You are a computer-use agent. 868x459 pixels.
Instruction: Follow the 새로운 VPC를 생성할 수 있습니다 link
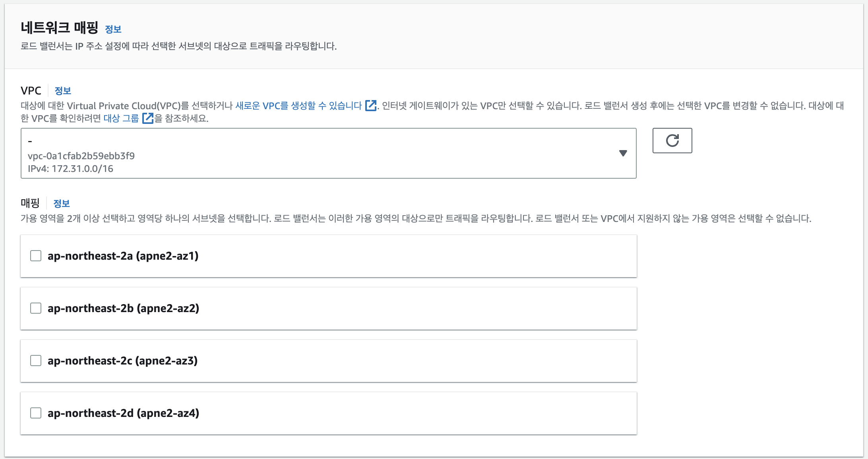pyautogui.click(x=298, y=106)
